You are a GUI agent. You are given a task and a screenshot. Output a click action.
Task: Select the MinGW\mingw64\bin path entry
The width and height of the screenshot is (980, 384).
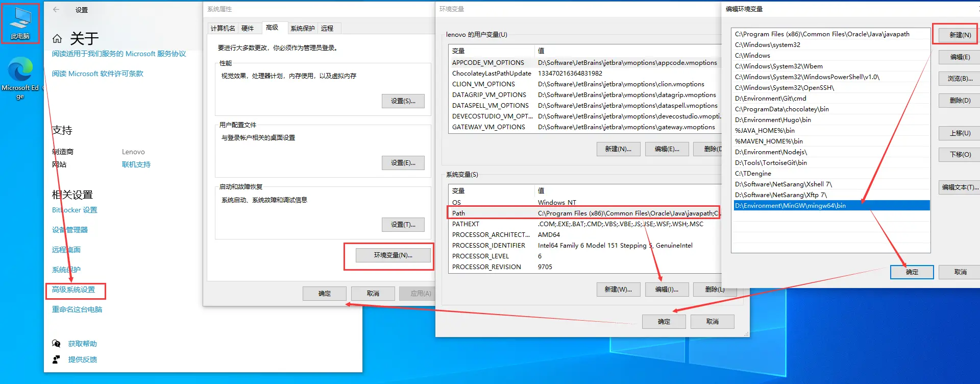click(x=831, y=206)
